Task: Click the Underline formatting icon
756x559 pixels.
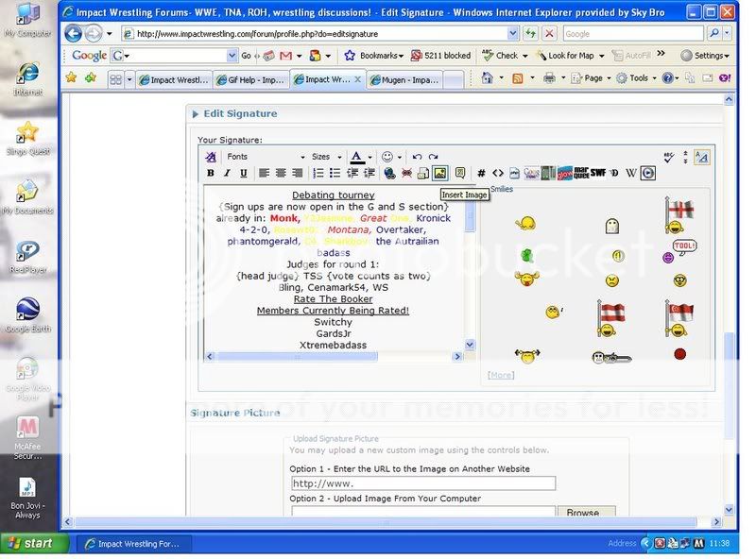Action: [243, 174]
